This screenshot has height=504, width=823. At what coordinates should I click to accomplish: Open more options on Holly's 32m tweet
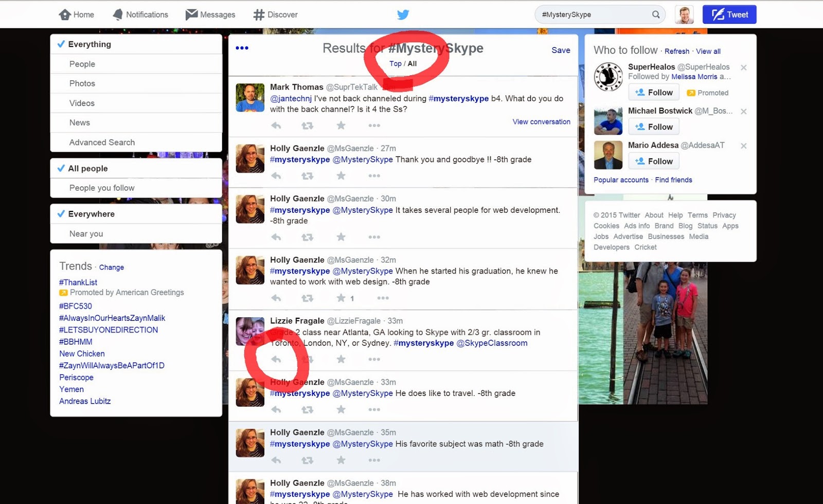[383, 298]
